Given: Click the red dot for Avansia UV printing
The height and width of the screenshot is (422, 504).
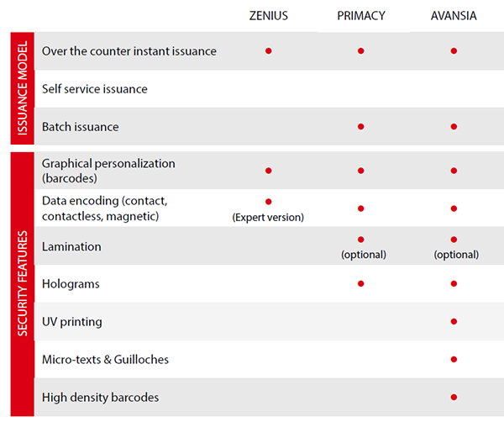Looking at the screenshot, I should point(454,321).
